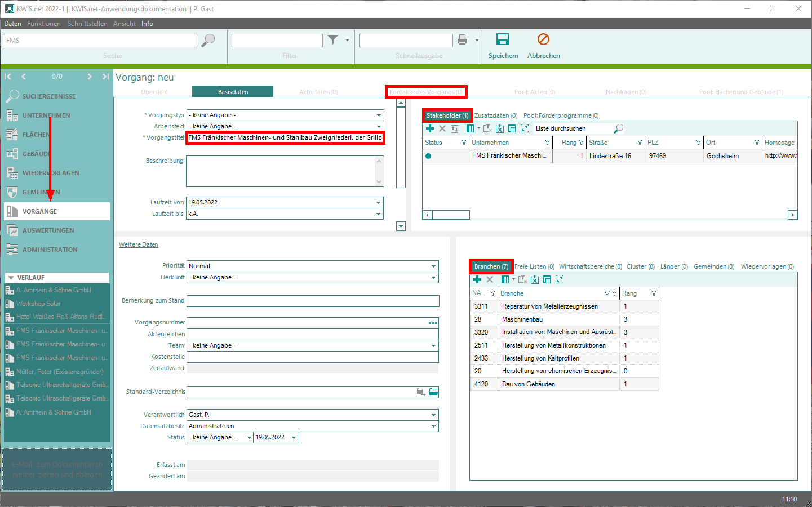Open the Laufzeit bis dropdown
This screenshot has height=507, width=812.
coord(378,214)
